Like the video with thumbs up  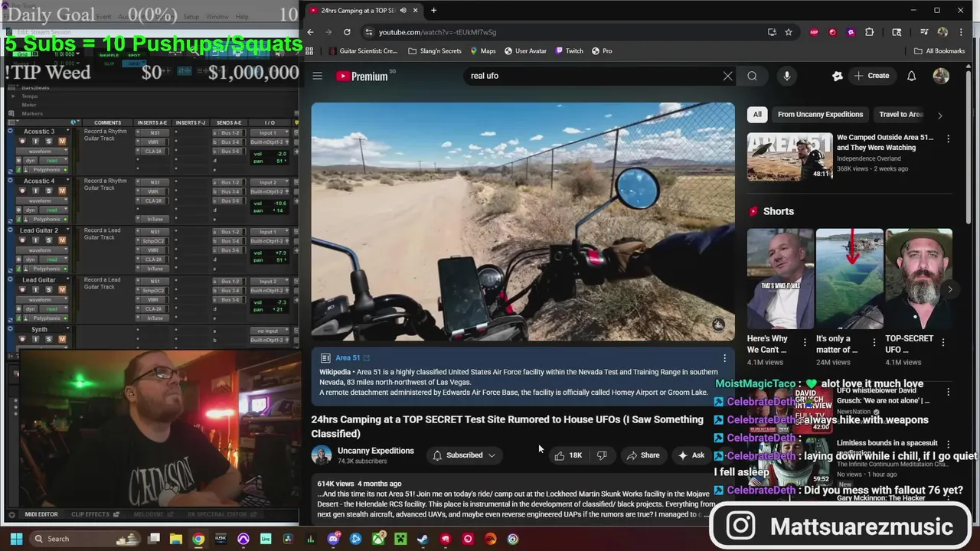tap(567, 455)
